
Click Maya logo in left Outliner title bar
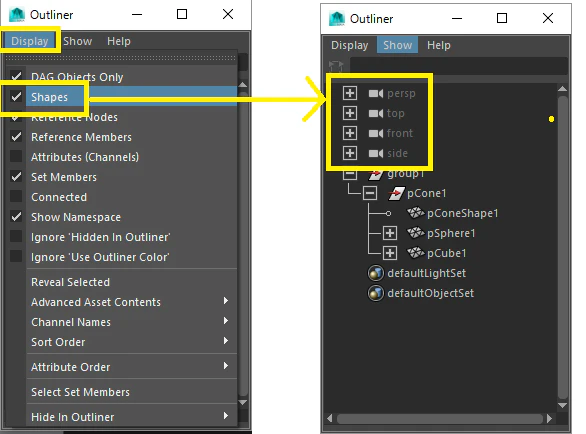pos(17,15)
